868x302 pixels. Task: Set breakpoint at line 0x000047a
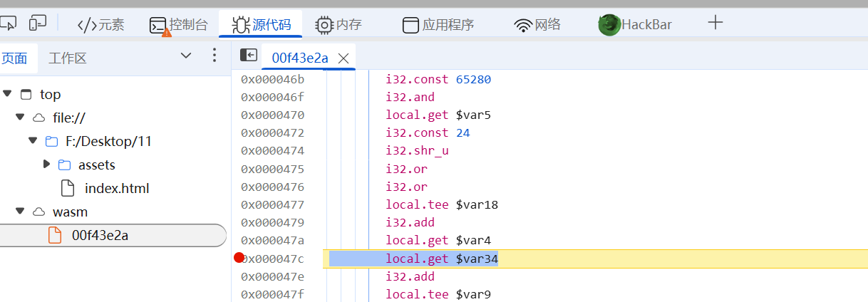click(272, 240)
